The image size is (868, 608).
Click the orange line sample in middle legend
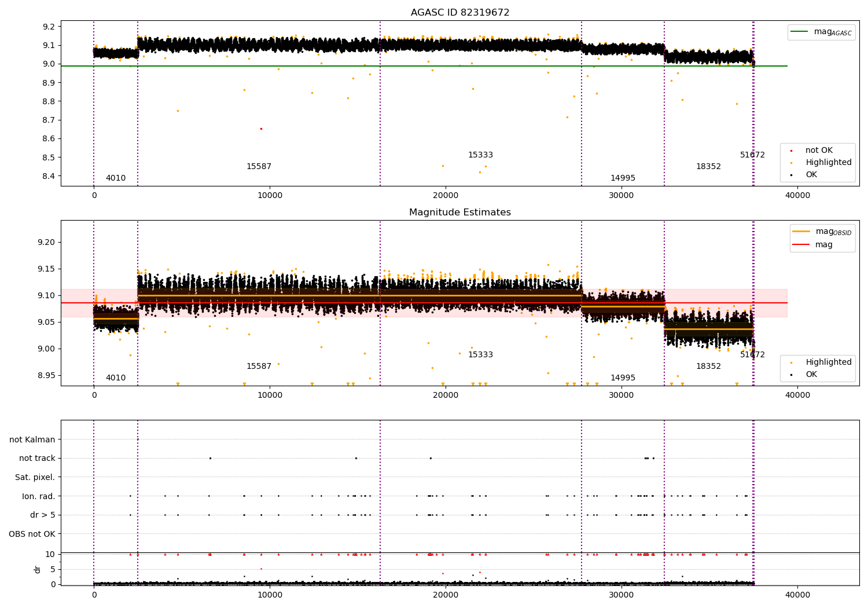(x=801, y=231)
